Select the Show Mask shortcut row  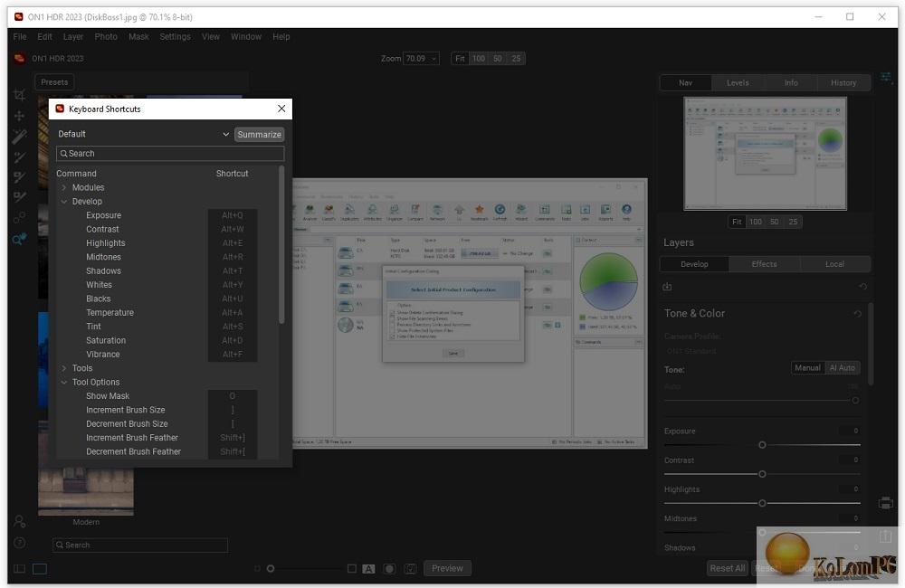(157, 396)
